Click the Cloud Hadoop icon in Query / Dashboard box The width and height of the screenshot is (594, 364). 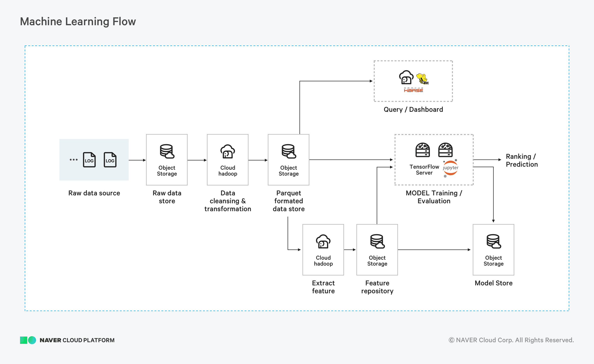(406, 77)
